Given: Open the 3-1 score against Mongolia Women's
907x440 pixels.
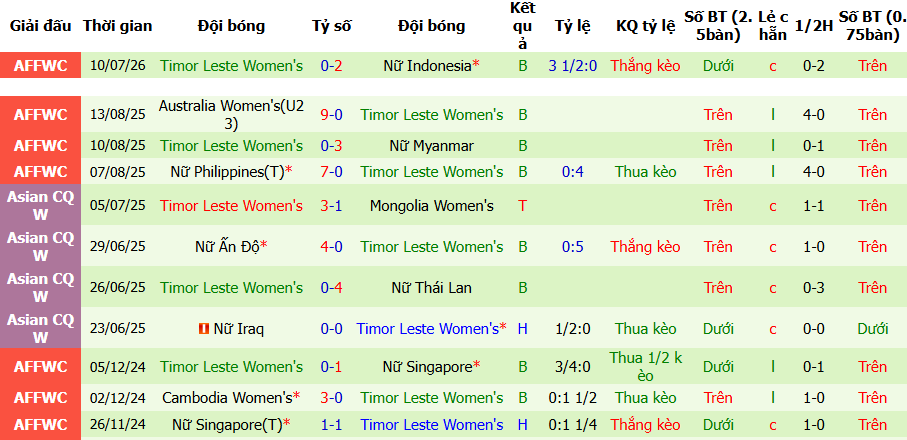Looking at the screenshot, I should [331, 206].
